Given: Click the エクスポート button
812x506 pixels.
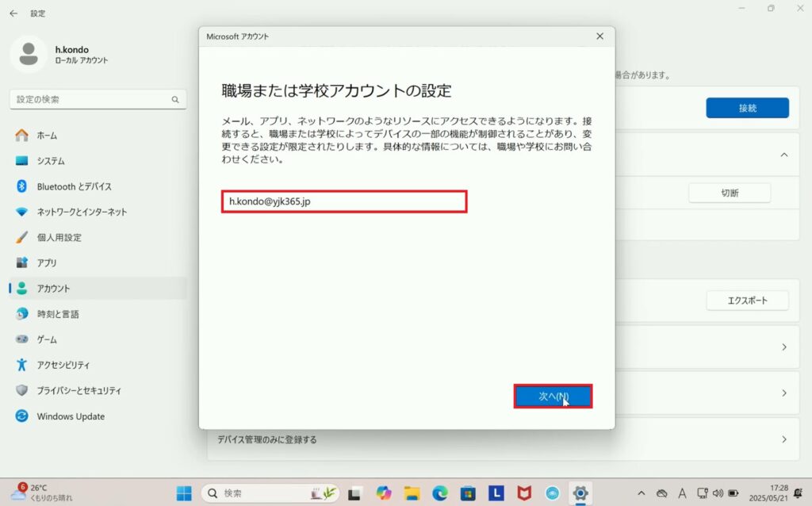Looking at the screenshot, I should coord(747,301).
